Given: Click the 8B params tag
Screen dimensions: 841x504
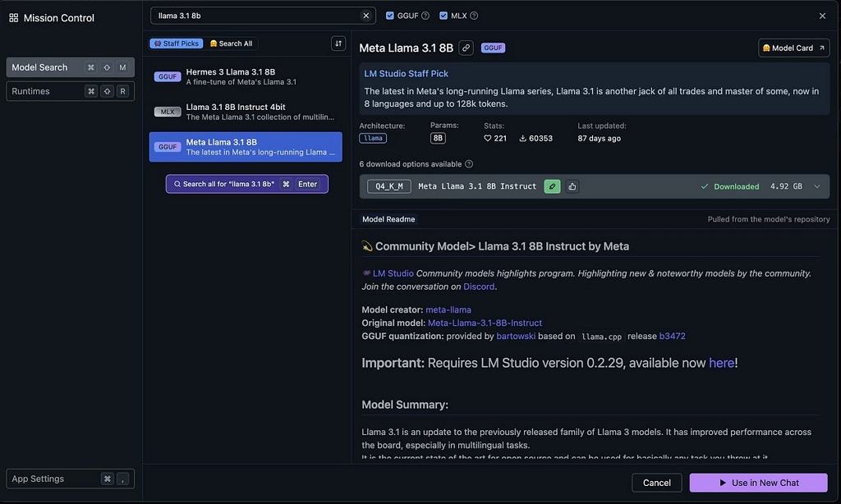Looking at the screenshot, I should [438, 139].
